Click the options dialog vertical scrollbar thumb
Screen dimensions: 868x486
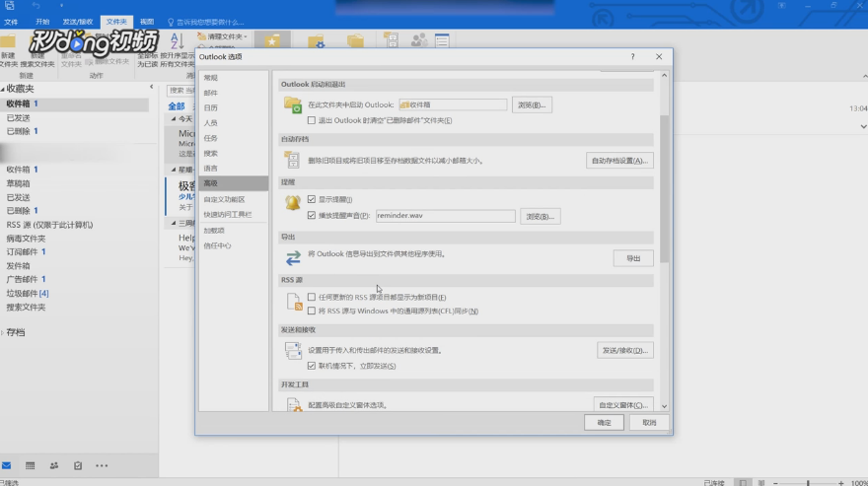coord(664,188)
